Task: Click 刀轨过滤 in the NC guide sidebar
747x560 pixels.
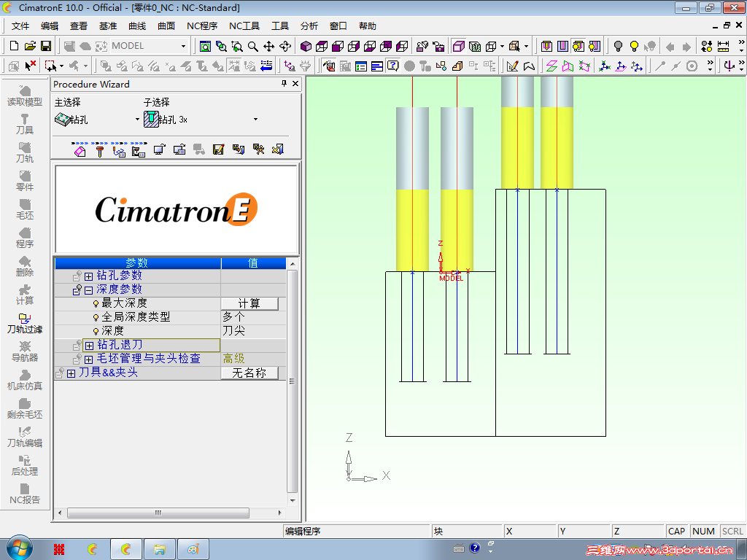Action: point(25,323)
